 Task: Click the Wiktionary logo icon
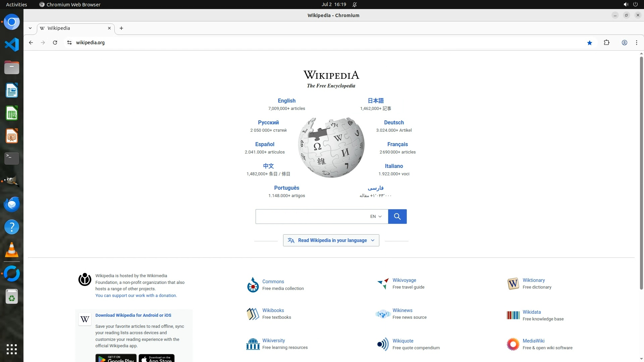tap(513, 284)
